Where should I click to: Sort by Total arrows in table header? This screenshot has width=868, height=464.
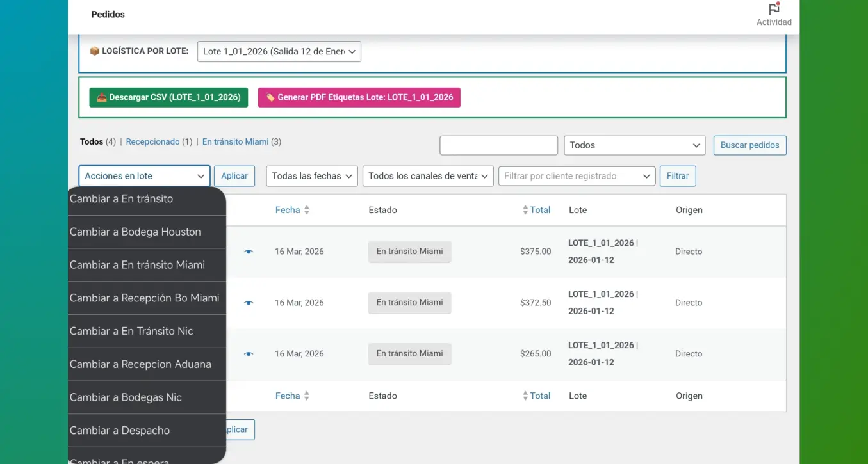coord(525,210)
